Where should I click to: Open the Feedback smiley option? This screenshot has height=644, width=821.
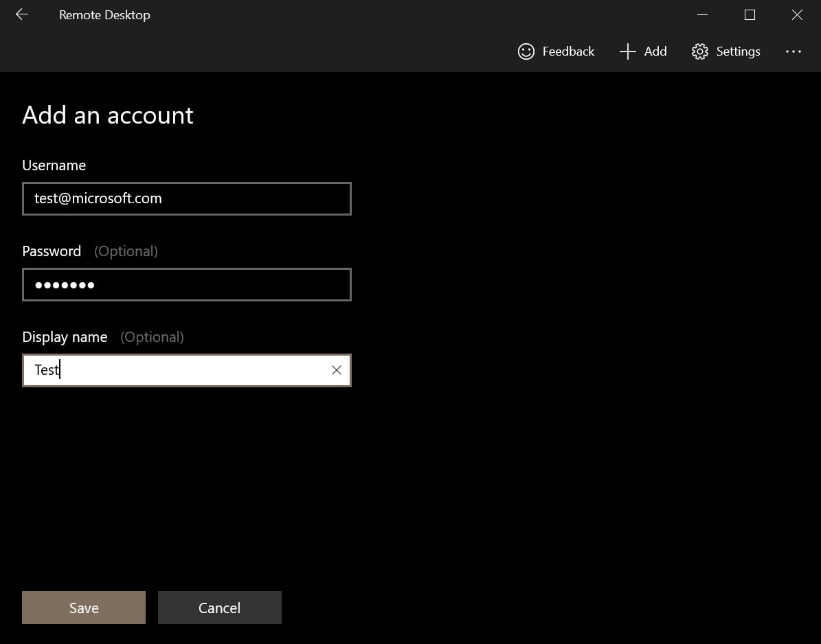click(556, 51)
